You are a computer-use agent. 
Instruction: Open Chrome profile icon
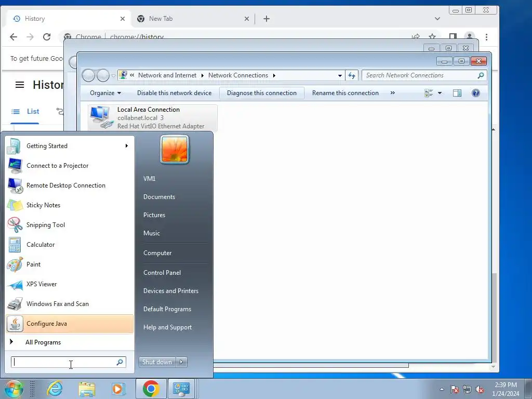tap(470, 37)
